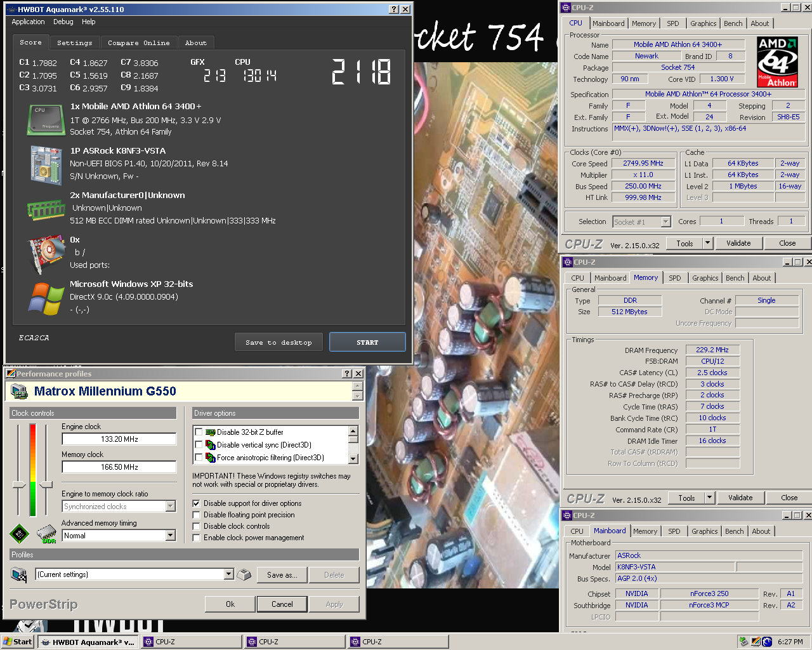This screenshot has width=812, height=650.
Task: Click the system tray clock showing 6:27 PM
Action: point(790,642)
